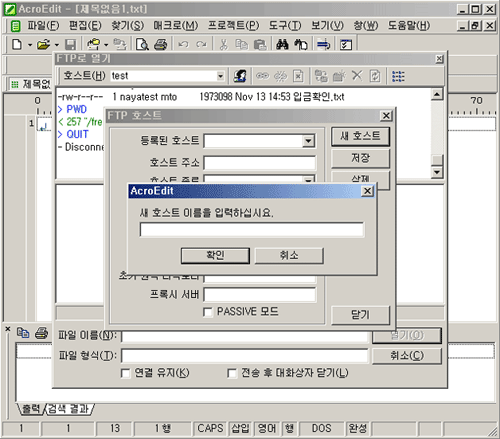This screenshot has height=439, width=500.
Task: Click FTP log scrollbar down arrow
Action: point(437,172)
